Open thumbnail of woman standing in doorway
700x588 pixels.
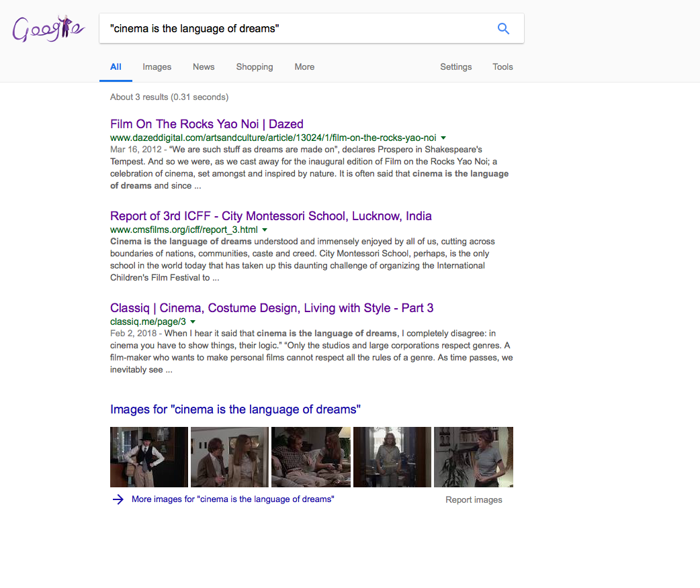coord(392,457)
